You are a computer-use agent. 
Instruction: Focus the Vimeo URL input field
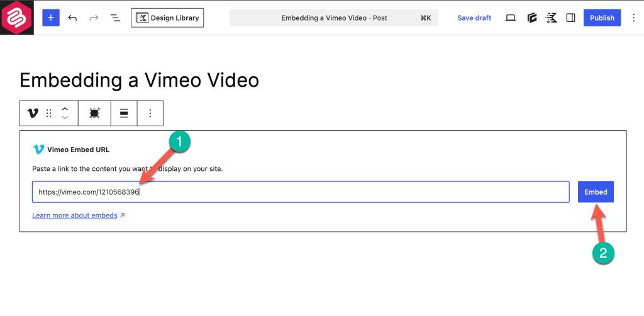point(301,192)
